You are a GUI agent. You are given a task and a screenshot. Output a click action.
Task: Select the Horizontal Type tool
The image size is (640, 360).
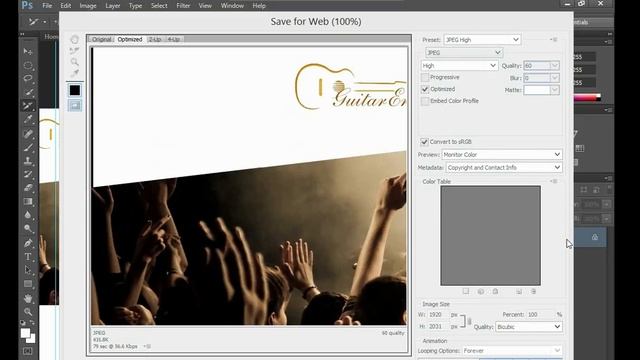[x=28, y=257]
